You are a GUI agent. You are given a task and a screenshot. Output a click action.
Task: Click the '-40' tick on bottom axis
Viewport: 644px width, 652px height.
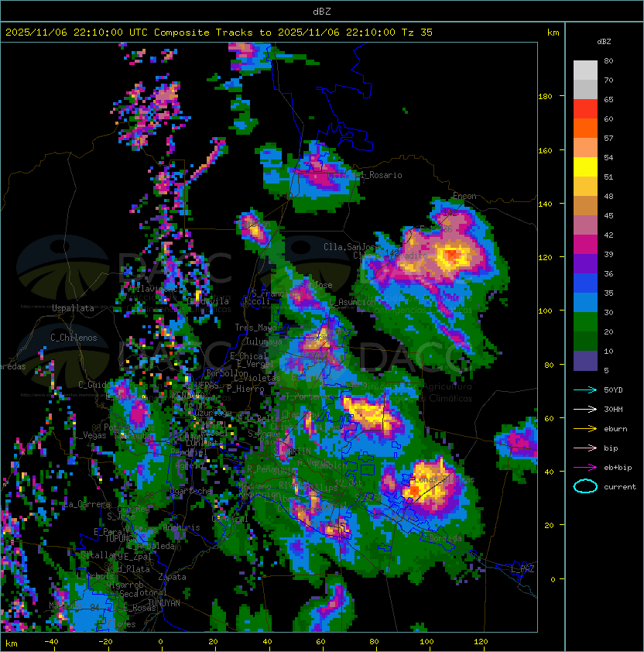pyautogui.click(x=52, y=642)
